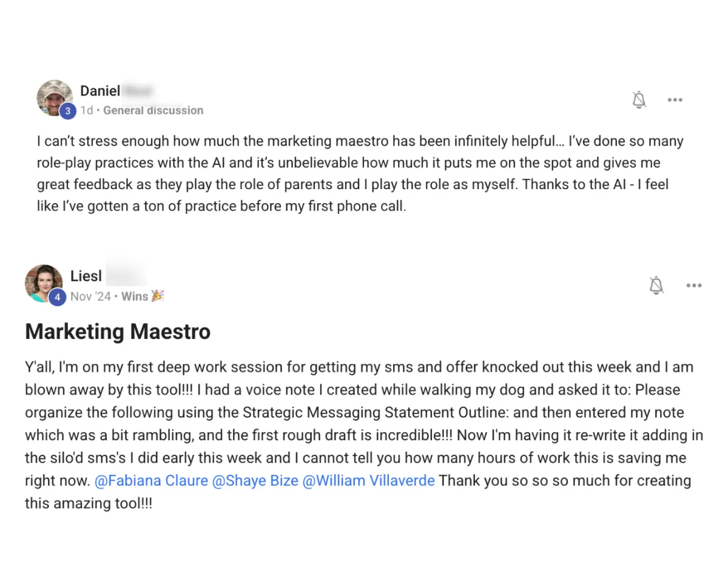Open more options on Daniel's post
This screenshot has width=728, height=582.
click(x=675, y=100)
